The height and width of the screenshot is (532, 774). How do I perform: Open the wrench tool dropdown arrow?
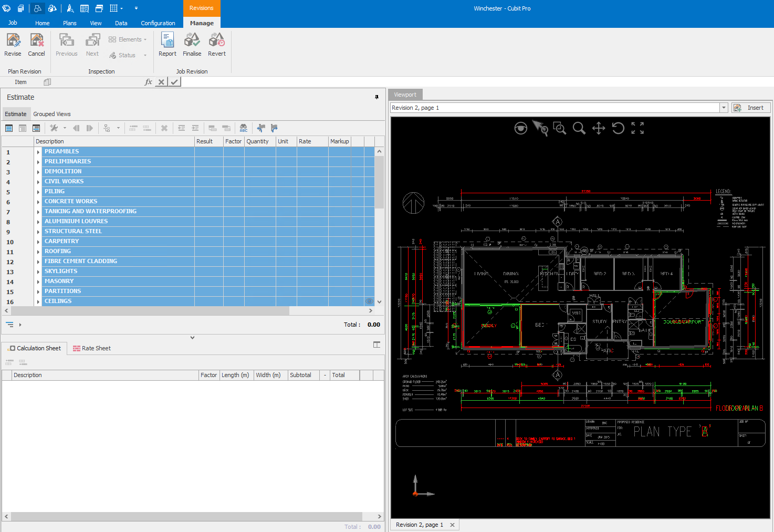65,128
